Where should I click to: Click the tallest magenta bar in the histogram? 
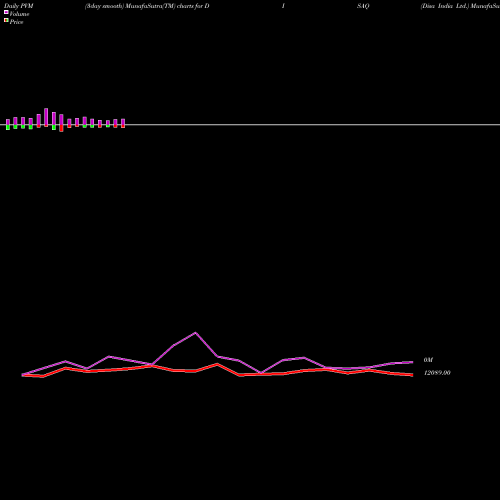pos(46,117)
